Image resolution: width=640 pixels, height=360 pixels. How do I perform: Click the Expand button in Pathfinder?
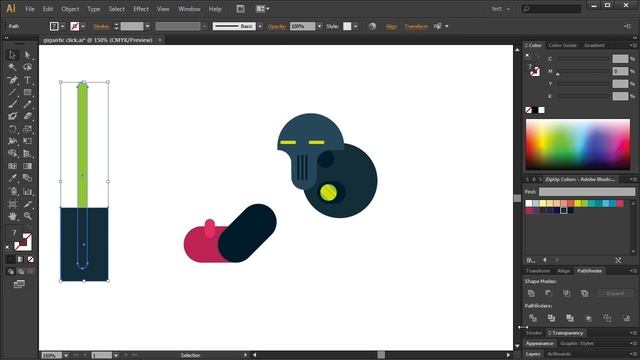(x=615, y=293)
